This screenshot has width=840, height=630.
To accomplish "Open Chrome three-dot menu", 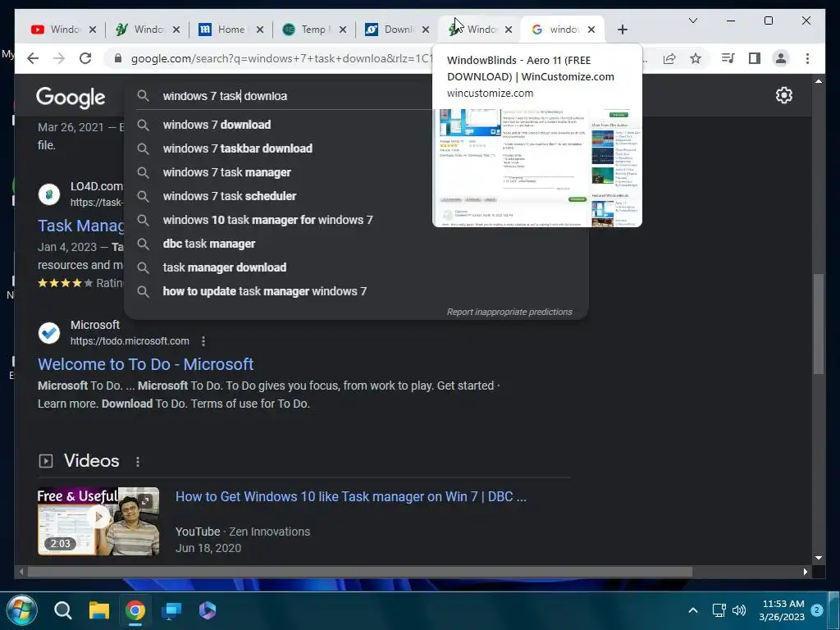I will (807, 58).
